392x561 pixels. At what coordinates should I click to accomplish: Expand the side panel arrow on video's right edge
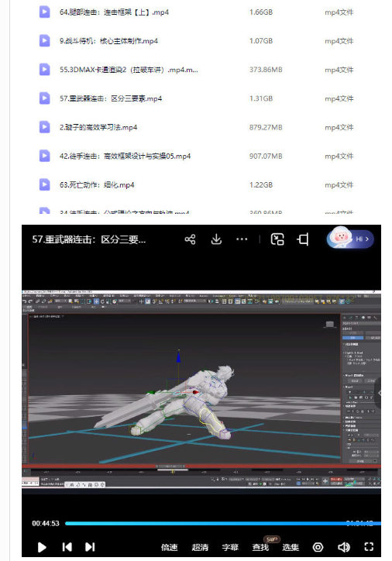(x=378, y=393)
